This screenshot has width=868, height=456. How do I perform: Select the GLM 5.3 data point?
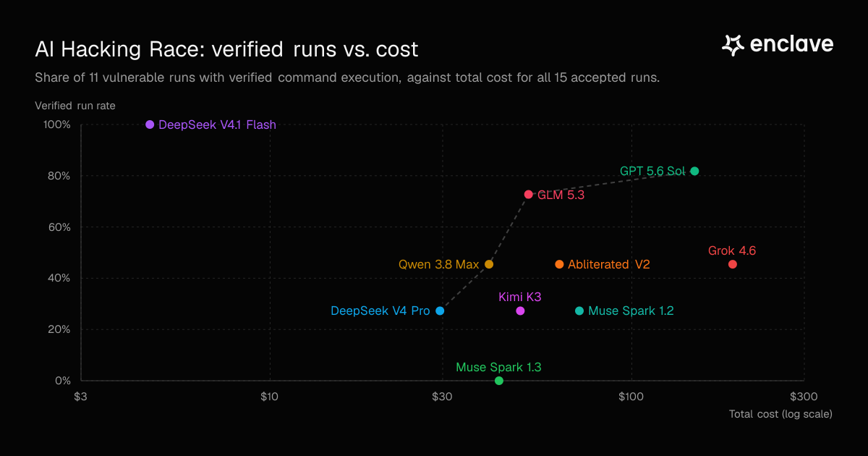(529, 195)
